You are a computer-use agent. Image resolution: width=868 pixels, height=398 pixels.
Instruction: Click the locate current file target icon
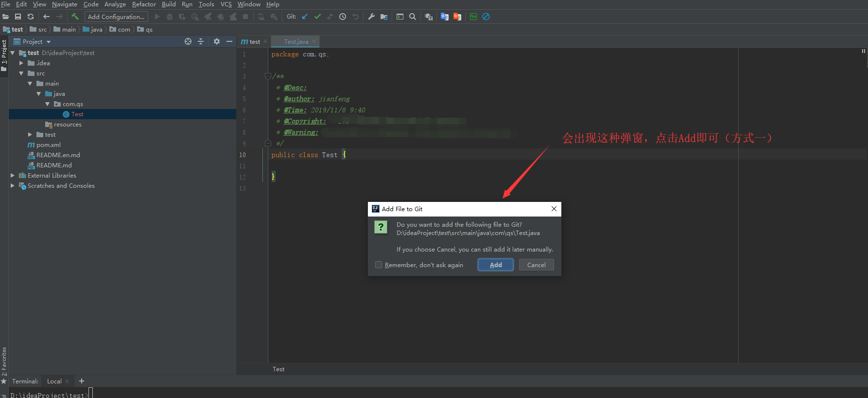188,41
